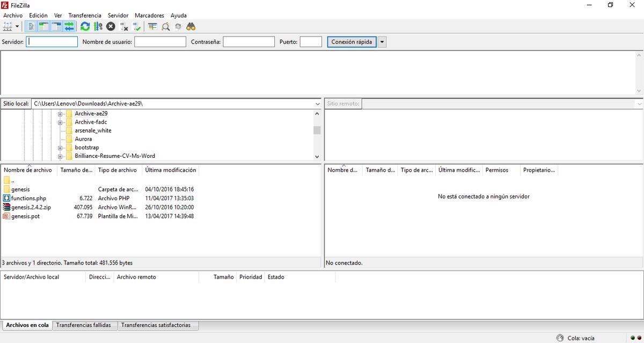Toggle local directory tree view

43,26
